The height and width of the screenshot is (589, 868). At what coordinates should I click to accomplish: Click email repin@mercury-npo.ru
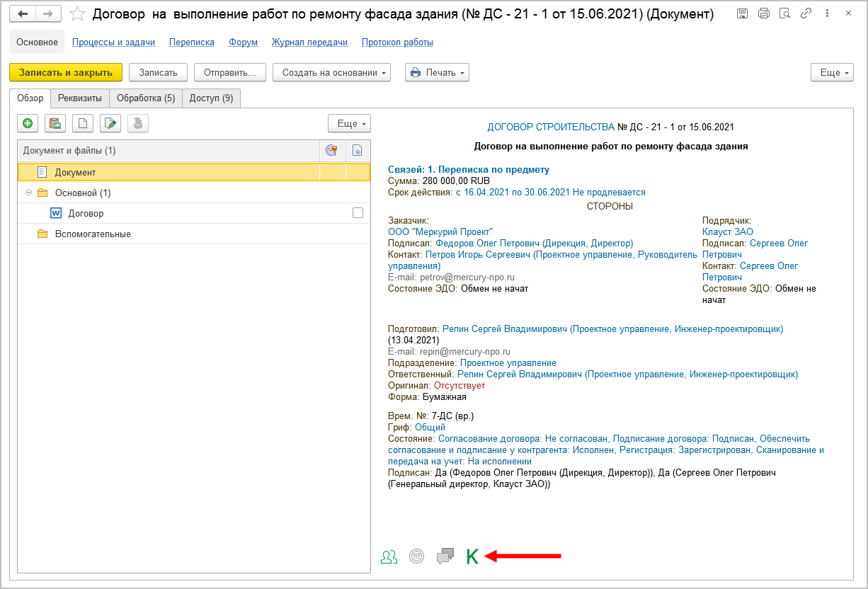click(x=465, y=351)
